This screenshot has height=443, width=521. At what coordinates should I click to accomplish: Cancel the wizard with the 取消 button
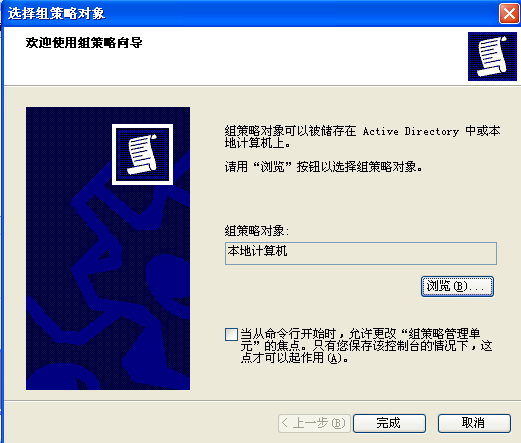[x=474, y=423]
